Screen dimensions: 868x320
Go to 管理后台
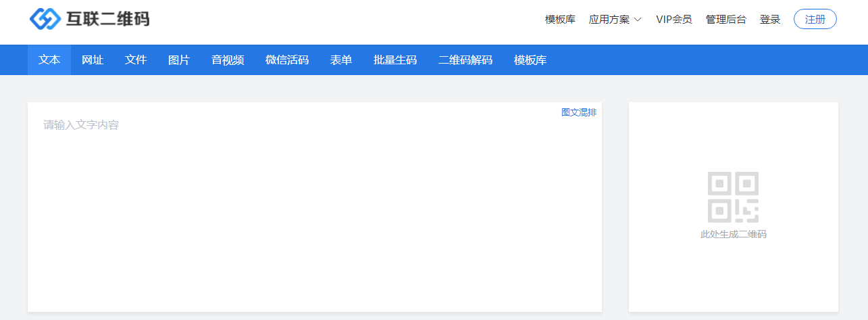(725, 20)
